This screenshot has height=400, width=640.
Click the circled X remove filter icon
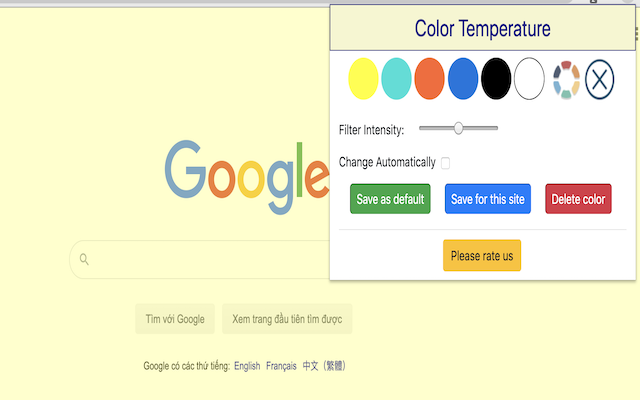coord(599,80)
